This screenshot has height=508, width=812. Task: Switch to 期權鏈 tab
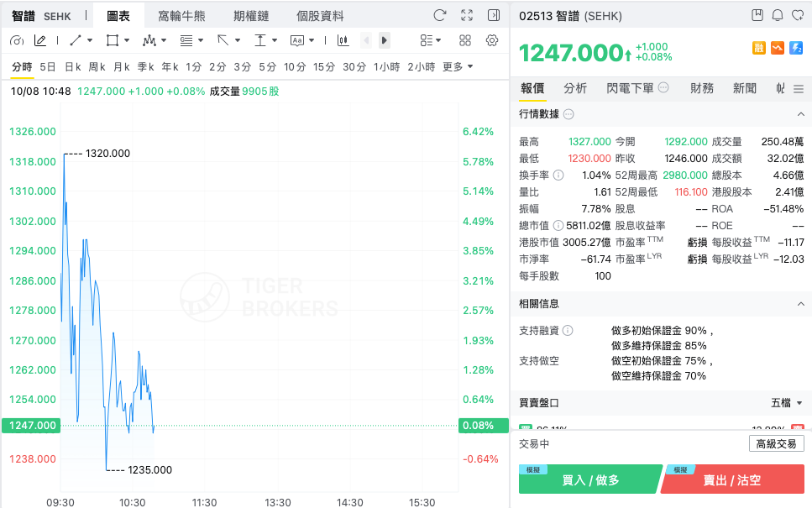pyautogui.click(x=251, y=16)
